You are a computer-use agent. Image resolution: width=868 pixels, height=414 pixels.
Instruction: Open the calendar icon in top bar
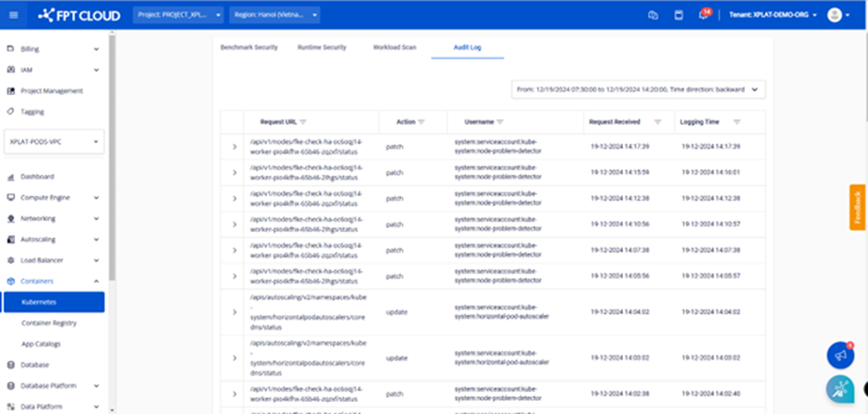(678, 15)
